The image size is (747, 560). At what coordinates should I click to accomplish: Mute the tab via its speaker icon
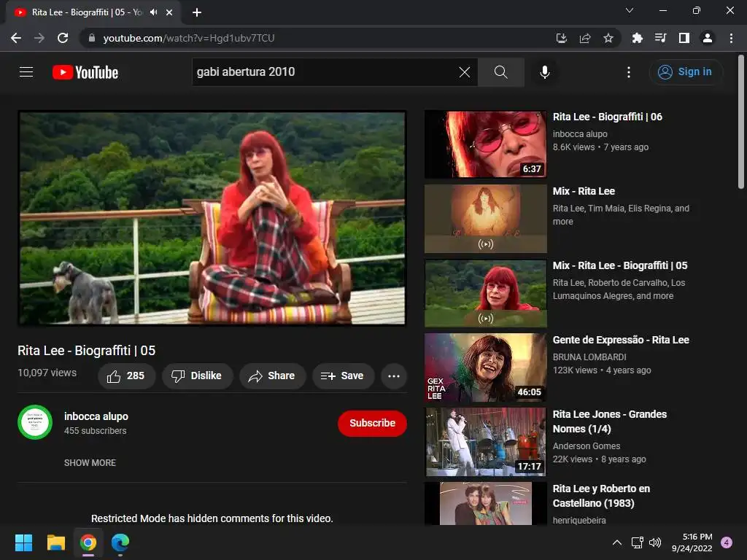click(153, 12)
